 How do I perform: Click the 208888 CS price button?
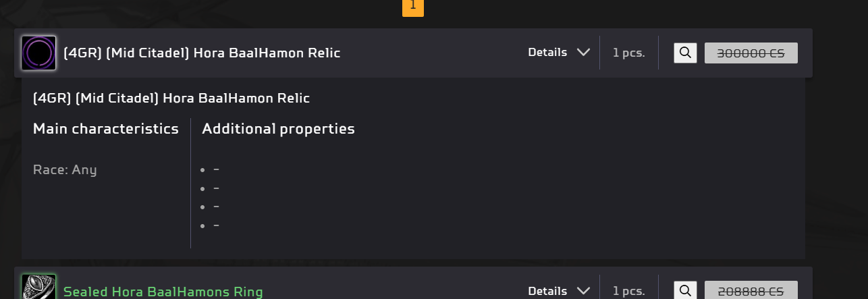pyautogui.click(x=751, y=291)
